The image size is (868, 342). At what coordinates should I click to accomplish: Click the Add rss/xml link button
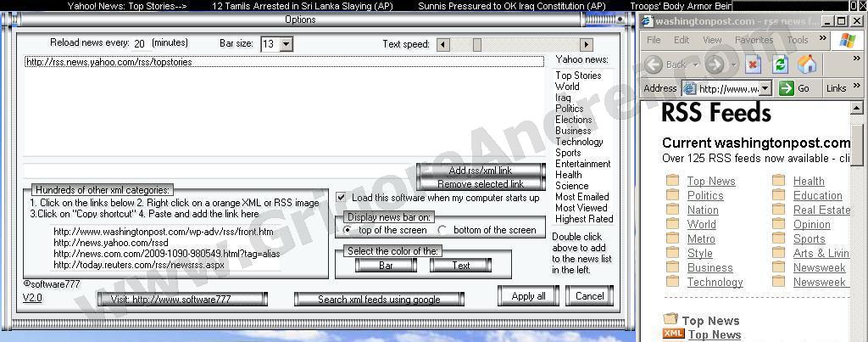pos(481,171)
